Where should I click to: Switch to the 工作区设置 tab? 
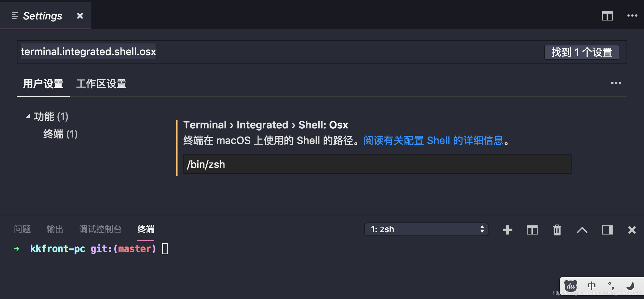click(101, 84)
